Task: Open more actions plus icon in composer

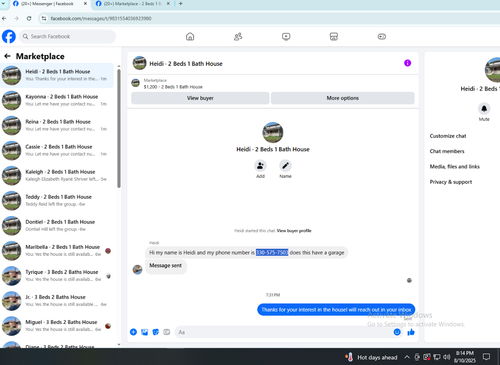Action: coord(133,332)
